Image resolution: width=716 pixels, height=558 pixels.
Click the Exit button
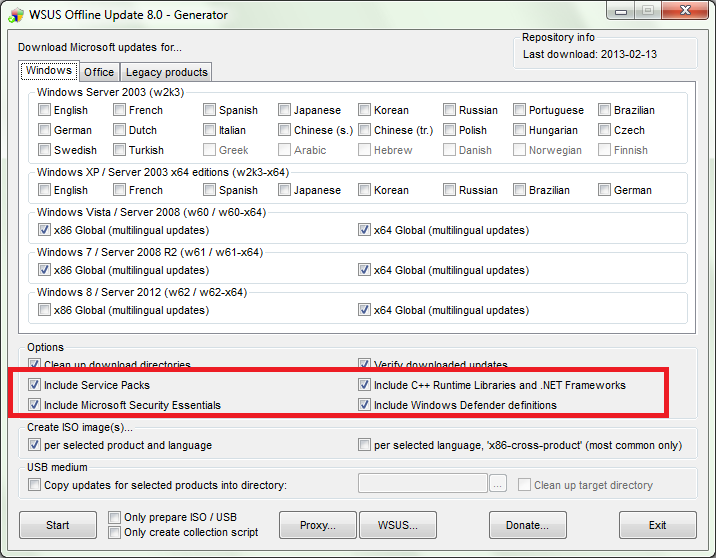[657, 525]
